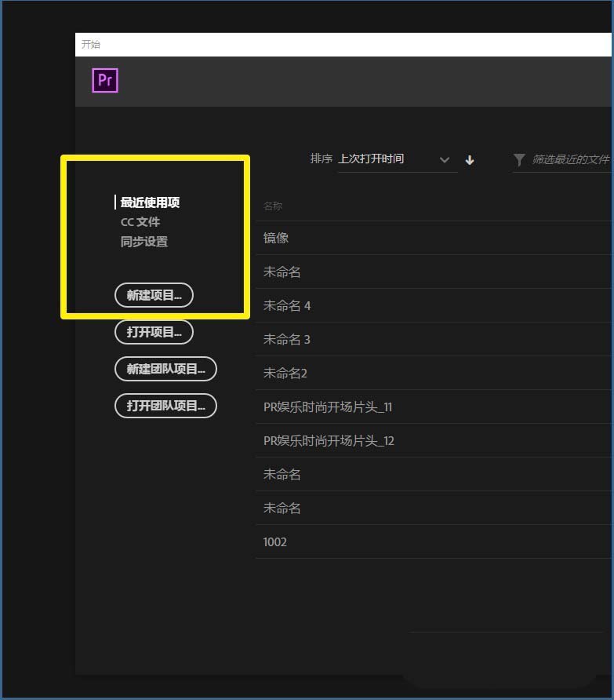Screen dimensions: 614x700
Task: Open the 上次打开时间 sort dropdown
Action: pos(398,159)
